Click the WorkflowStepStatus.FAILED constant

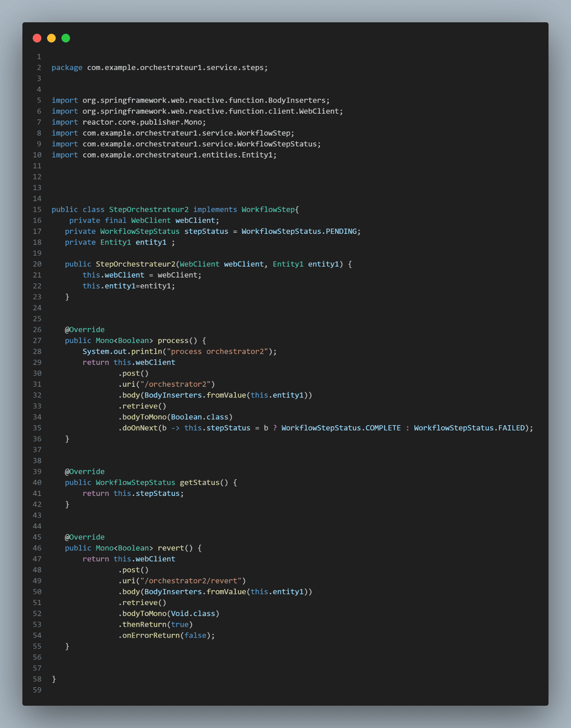point(469,428)
